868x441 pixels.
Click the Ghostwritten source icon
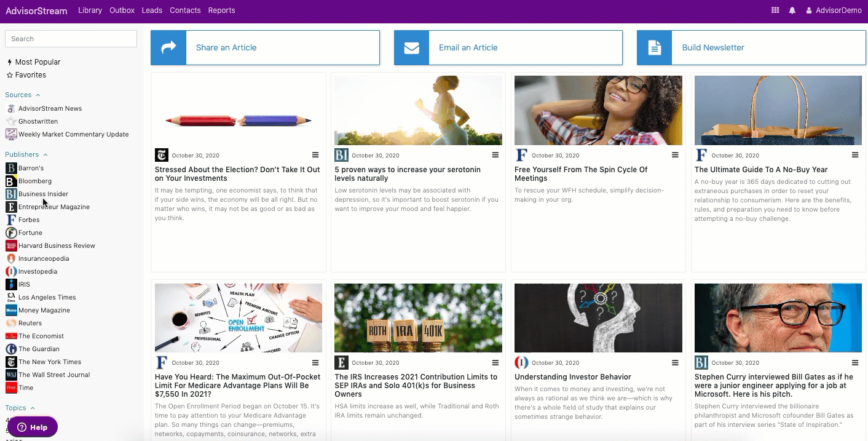coord(11,121)
